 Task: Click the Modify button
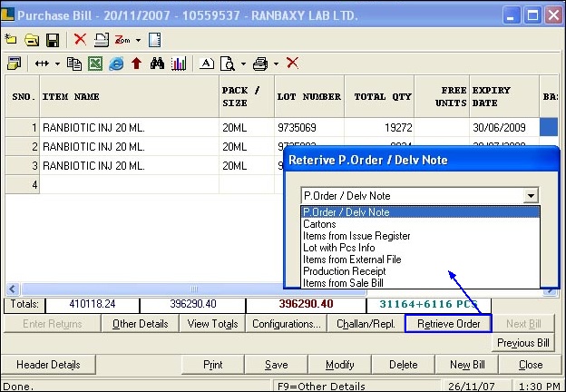339,365
